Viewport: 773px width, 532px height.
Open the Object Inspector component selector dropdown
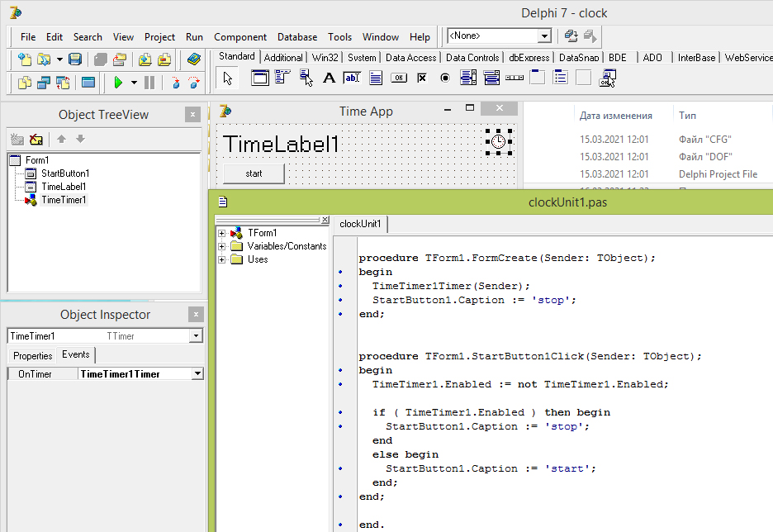[197, 335]
